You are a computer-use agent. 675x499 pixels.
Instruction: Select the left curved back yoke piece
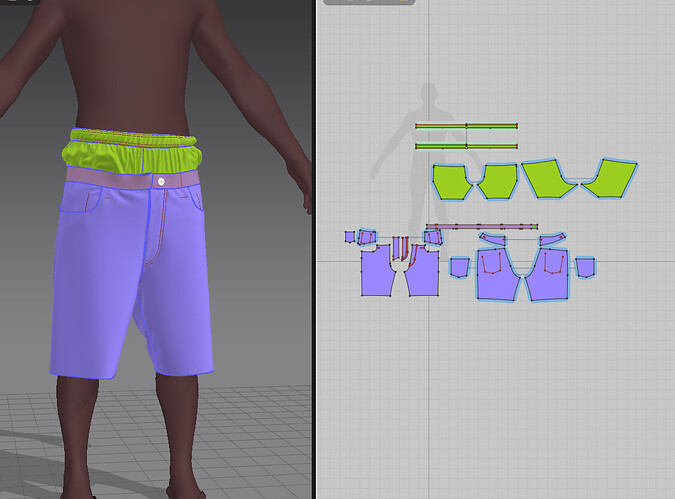[x=493, y=239]
